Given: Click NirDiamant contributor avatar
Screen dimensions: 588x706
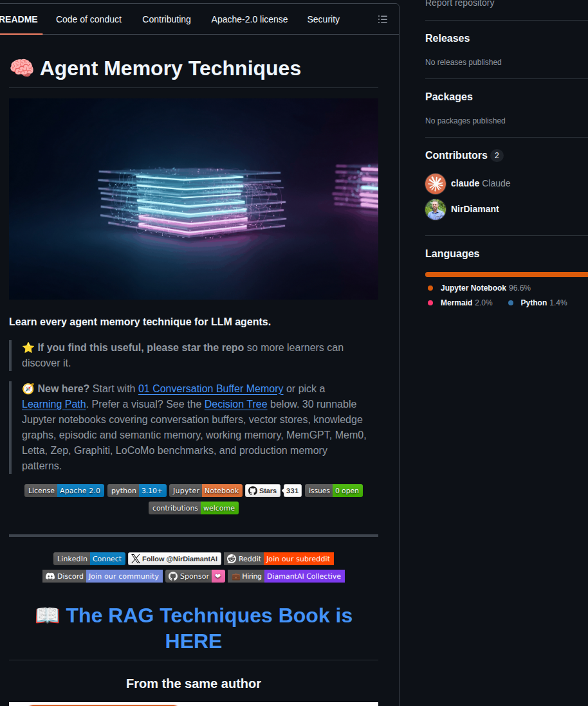Looking at the screenshot, I should 436,210.
